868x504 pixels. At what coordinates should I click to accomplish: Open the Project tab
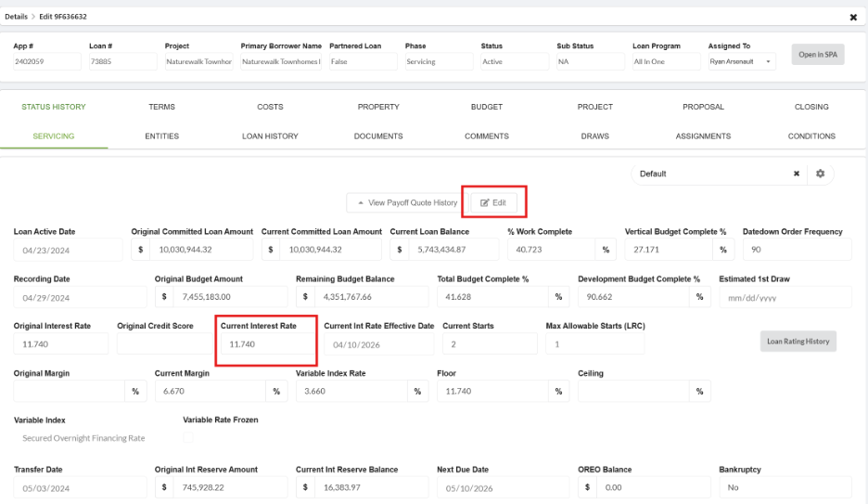pos(595,107)
